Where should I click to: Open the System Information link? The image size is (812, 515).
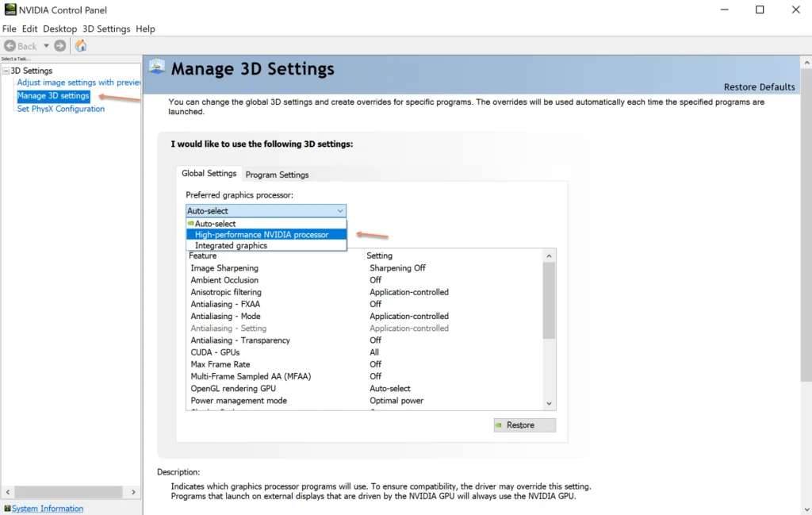click(x=48, y=509)
